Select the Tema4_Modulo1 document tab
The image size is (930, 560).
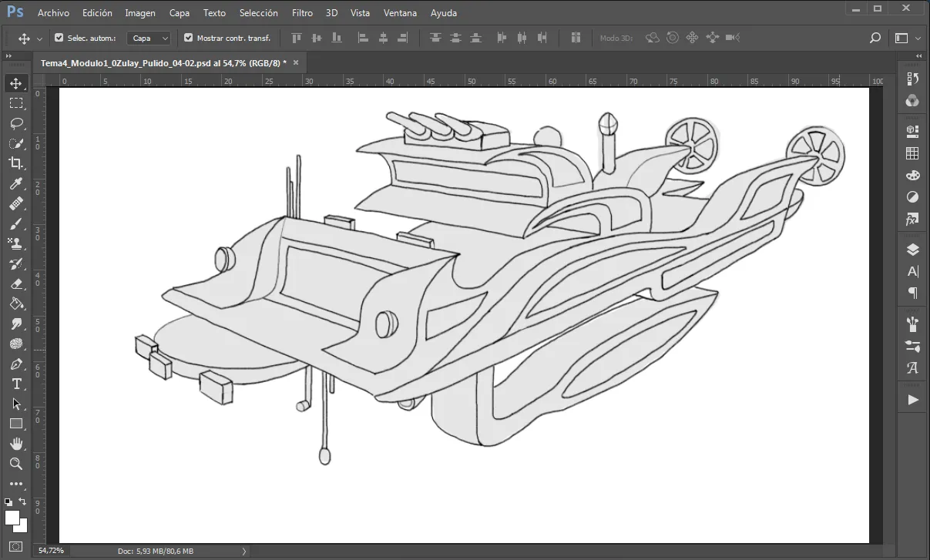tap(163, 63)
